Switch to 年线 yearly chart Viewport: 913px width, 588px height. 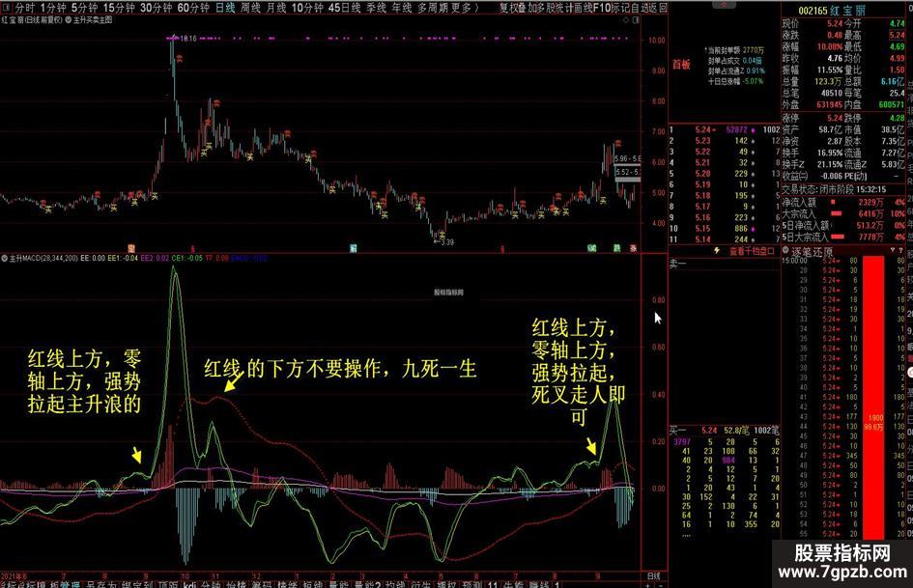coord(401,8)
